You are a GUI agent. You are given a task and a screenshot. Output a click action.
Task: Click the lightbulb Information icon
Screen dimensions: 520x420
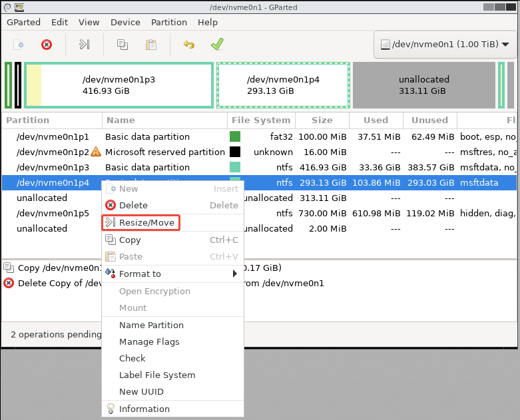click(111, 409)
